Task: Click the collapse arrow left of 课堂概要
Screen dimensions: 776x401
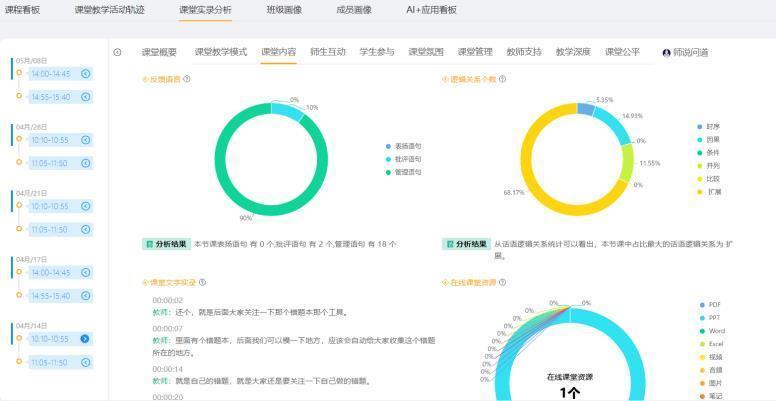Action: click(x=117, y=52)
